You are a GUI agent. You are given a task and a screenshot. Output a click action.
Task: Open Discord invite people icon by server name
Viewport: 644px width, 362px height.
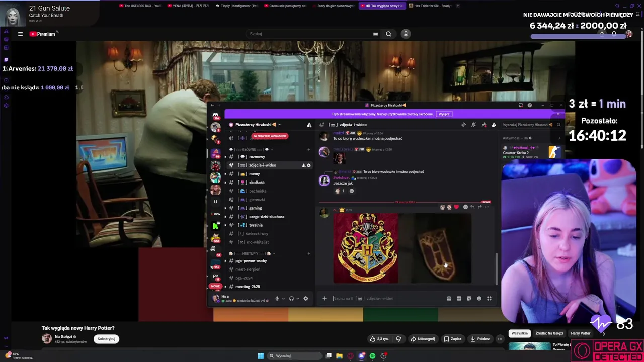[309, 125]
